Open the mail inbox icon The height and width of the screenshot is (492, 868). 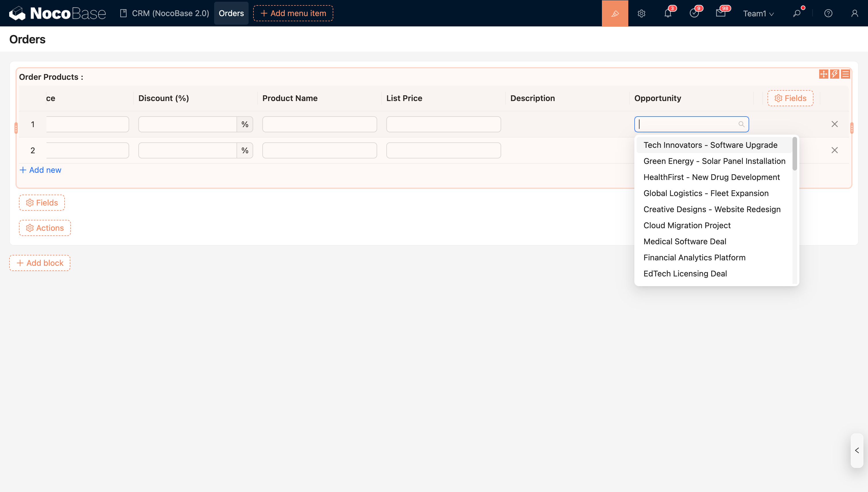point(720,13)
